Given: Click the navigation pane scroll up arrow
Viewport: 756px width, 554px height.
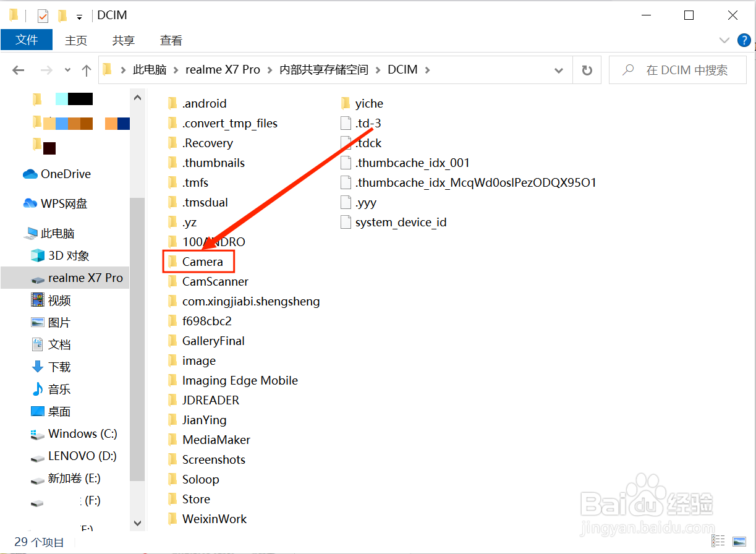Looking at the screenshot, I should tap(137, 96).
